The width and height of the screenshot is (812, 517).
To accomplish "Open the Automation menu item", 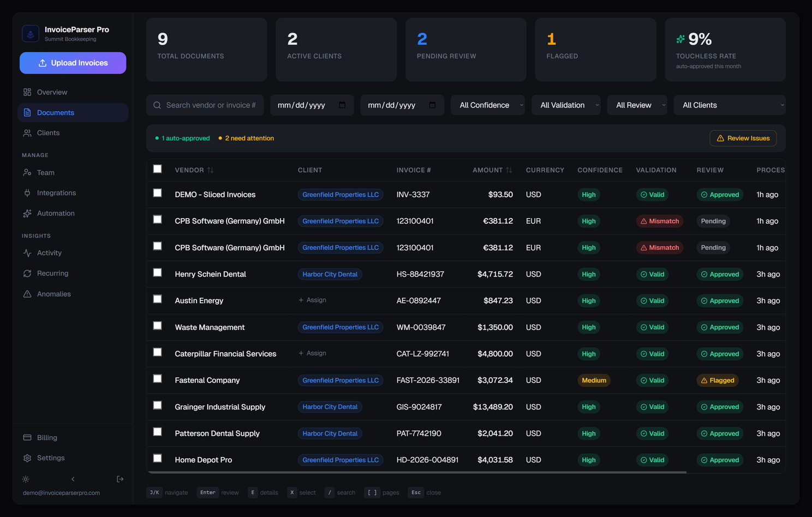I will (56, 213).
